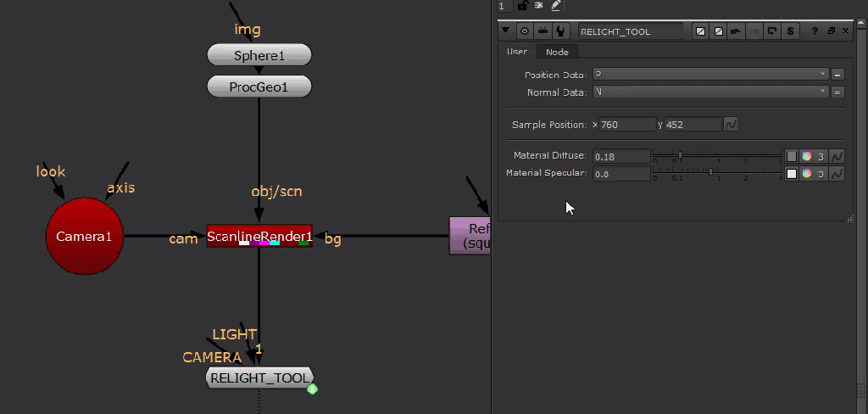Viewport: 868px width, 414px height.
Task: Click the S button in properties header
Action: click(790, 31)
